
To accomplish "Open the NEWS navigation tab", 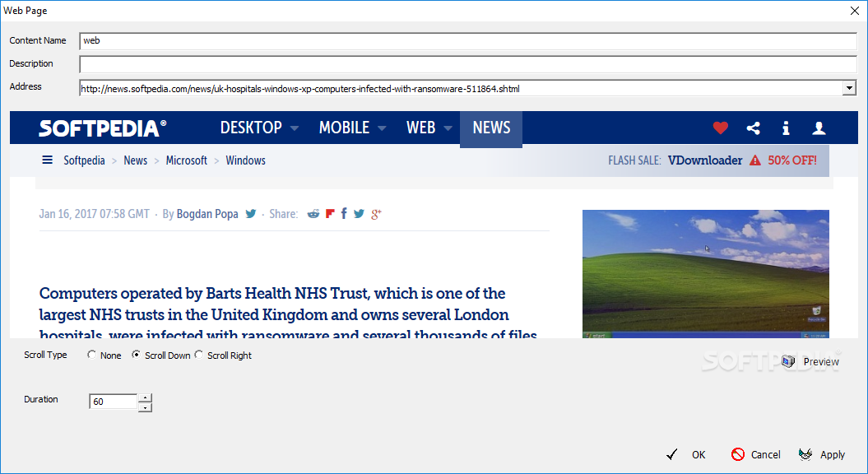I will coord(491,128).
